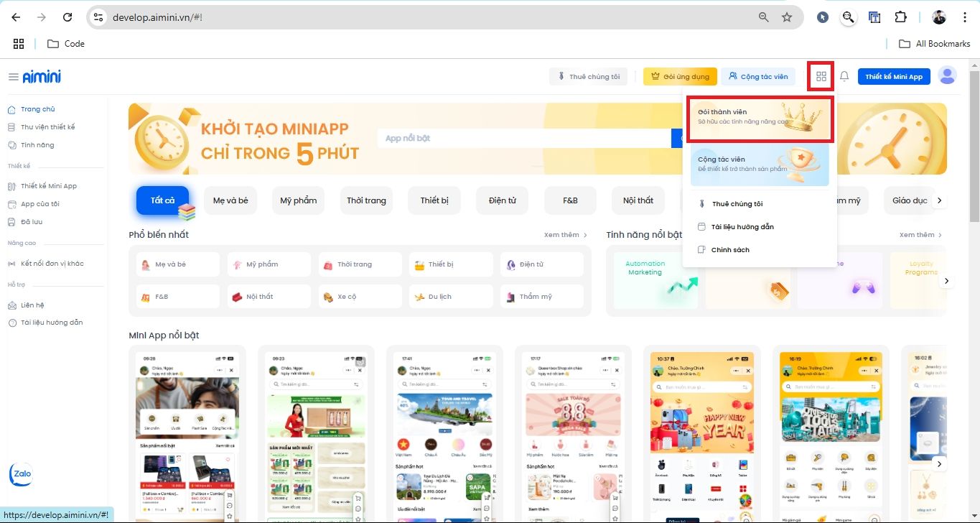Expand 'Xem thêm' next to Phổ biến nhất

pyautogui.click(x=566, y=235)
